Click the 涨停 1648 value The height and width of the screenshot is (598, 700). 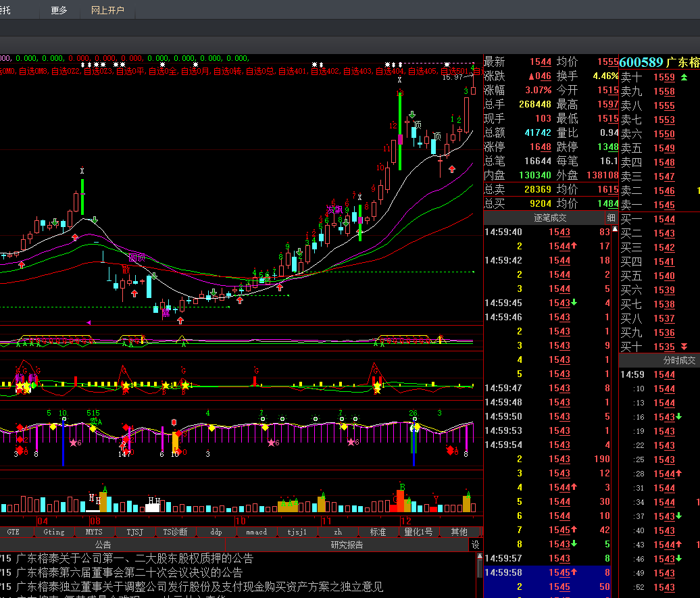pyautogui.click(x=541, y=147)
